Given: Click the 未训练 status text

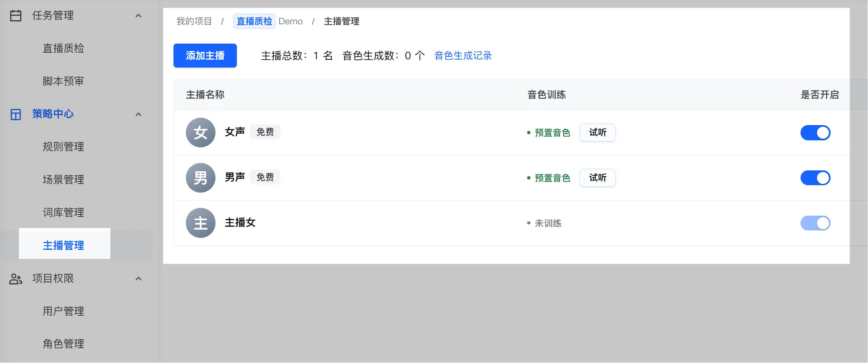Looking at the screenshot, I should pos(548,223).
